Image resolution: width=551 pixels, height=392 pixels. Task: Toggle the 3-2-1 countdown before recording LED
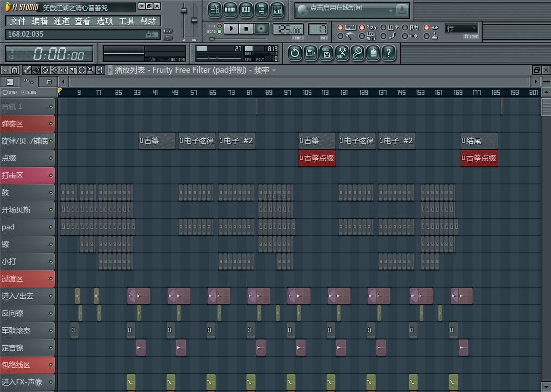point(362,27)
